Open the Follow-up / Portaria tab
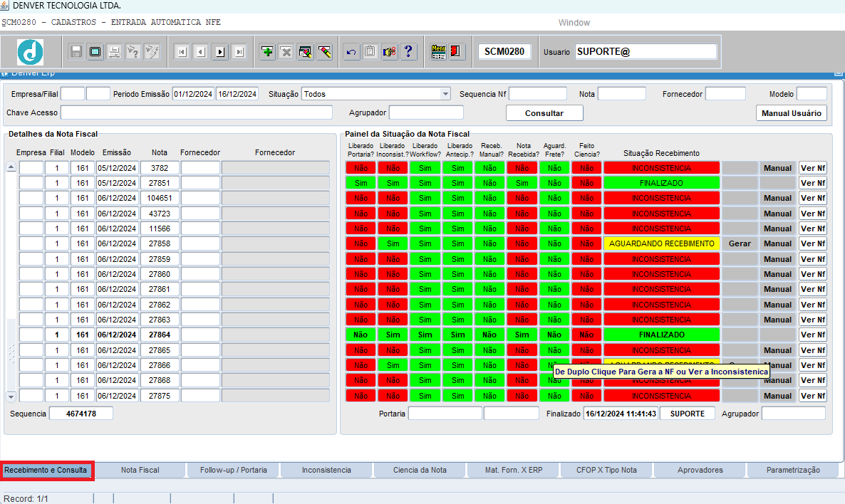845x504 pixels. click(x=234, y=470)
